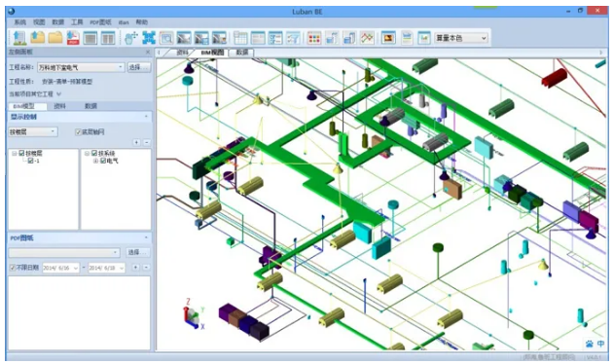
Task: Click the paw input method icon
Action: pos(590,344)
